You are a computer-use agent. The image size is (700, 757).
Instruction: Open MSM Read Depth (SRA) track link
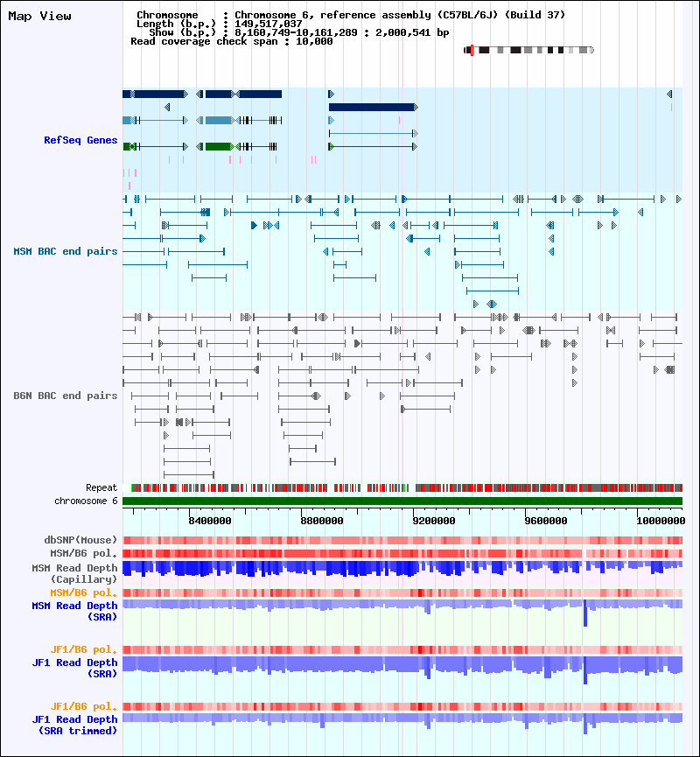pyautogui.click(x=75, y=611)
